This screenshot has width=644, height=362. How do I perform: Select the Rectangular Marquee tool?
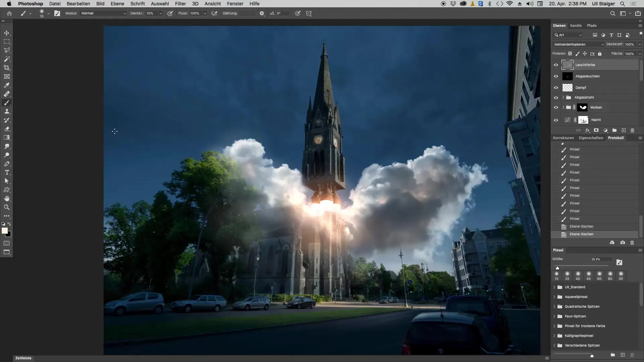coord(7,42)
